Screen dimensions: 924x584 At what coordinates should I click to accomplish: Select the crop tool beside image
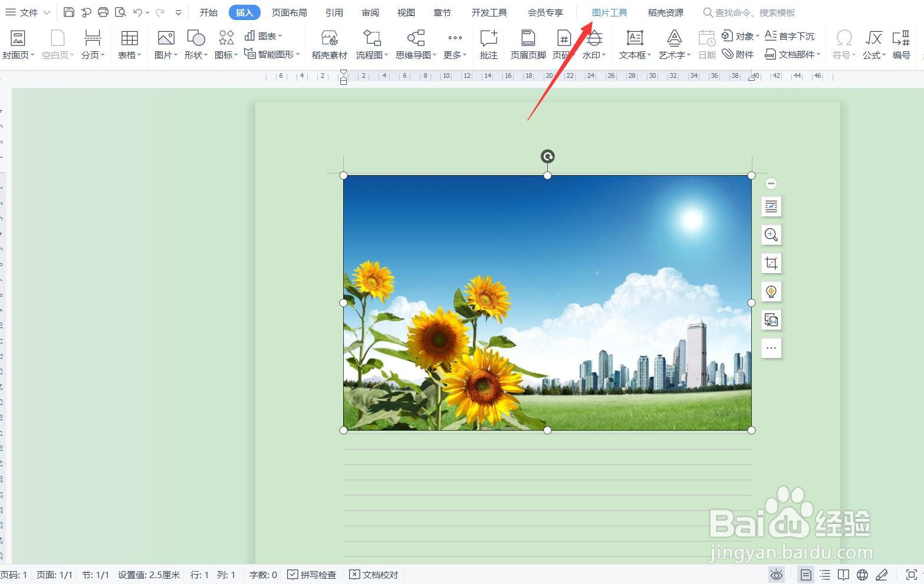coord(771,263)
